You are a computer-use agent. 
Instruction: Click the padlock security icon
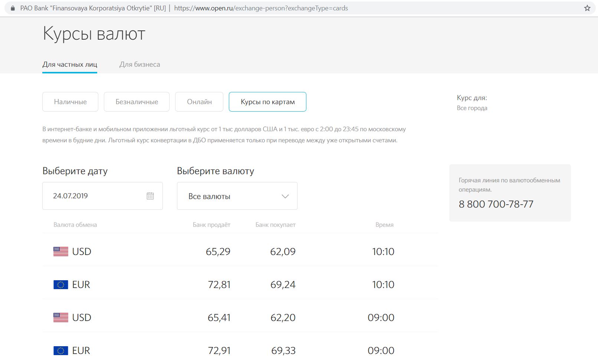point(13,8)
